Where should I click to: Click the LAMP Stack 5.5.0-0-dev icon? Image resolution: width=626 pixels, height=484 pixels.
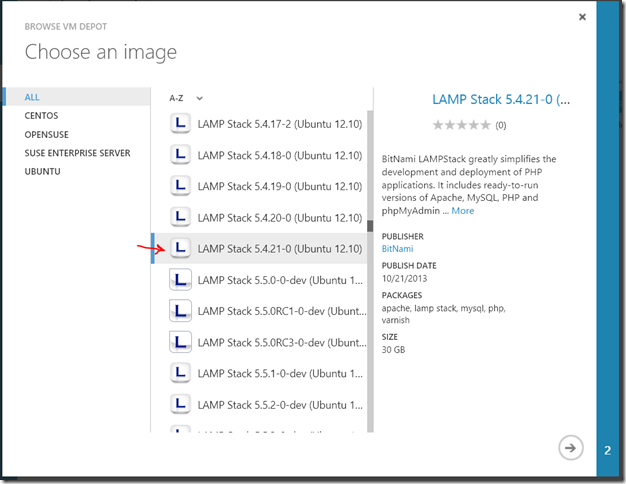180,280
